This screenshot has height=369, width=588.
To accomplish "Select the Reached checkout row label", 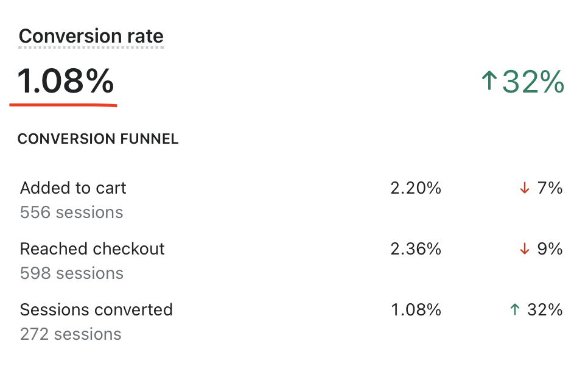I will [93, 248].
